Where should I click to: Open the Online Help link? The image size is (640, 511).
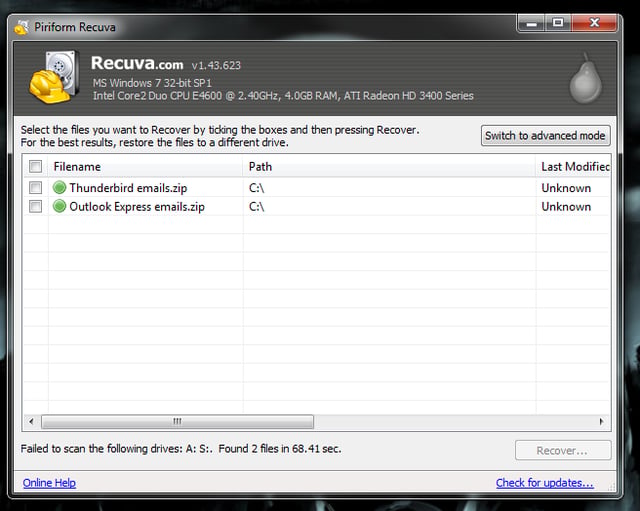[49, 483]
